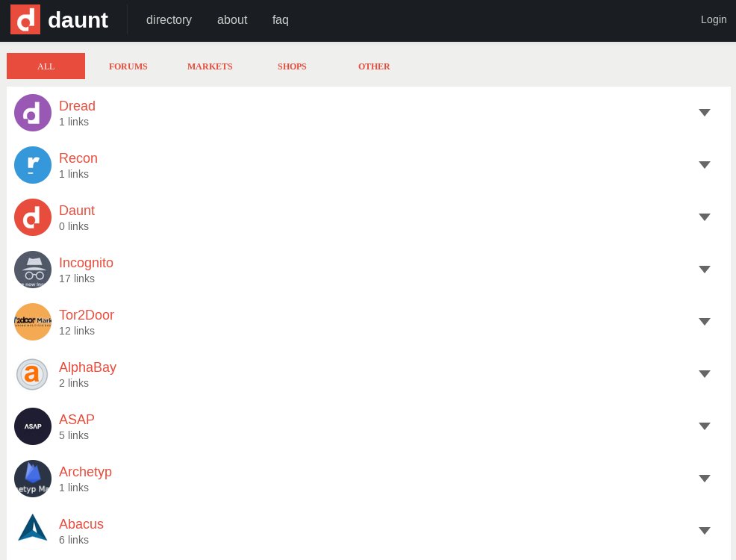Open the Abacus name link
This screenshot has height=560, width=736.
coord(81,524)
